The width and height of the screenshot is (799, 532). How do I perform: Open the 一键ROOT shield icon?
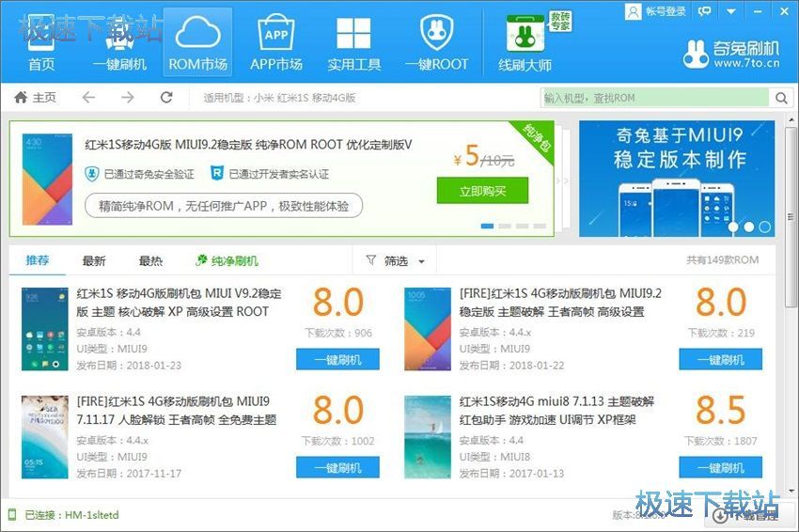click(437, 32)
